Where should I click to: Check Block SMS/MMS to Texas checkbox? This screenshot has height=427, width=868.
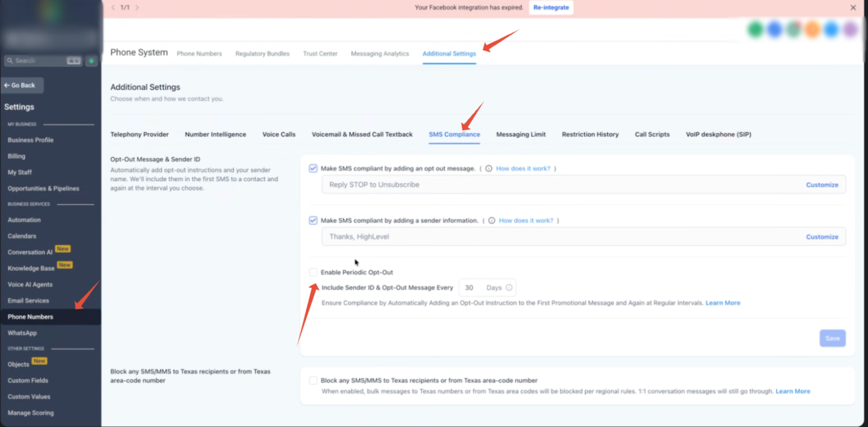(313, 380)
